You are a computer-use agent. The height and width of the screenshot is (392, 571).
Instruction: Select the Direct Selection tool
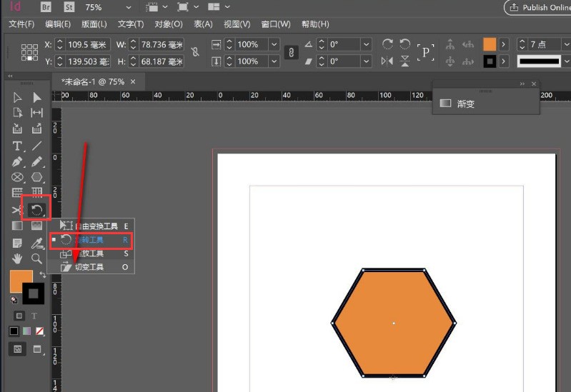coord(36,97)
